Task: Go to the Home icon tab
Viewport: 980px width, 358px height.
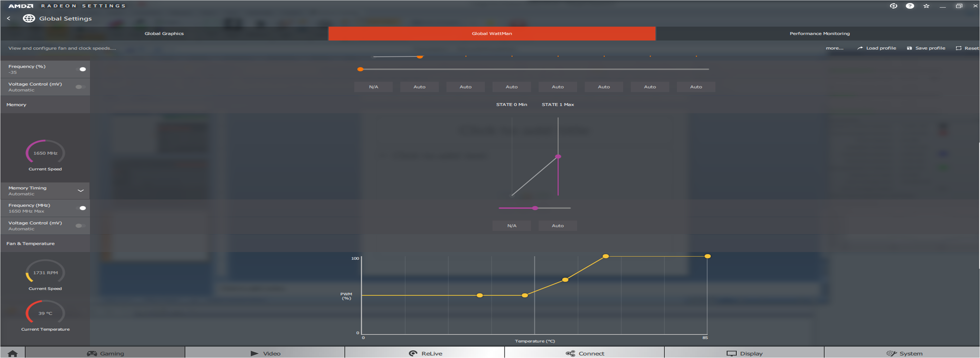Action: coord(13,353)
